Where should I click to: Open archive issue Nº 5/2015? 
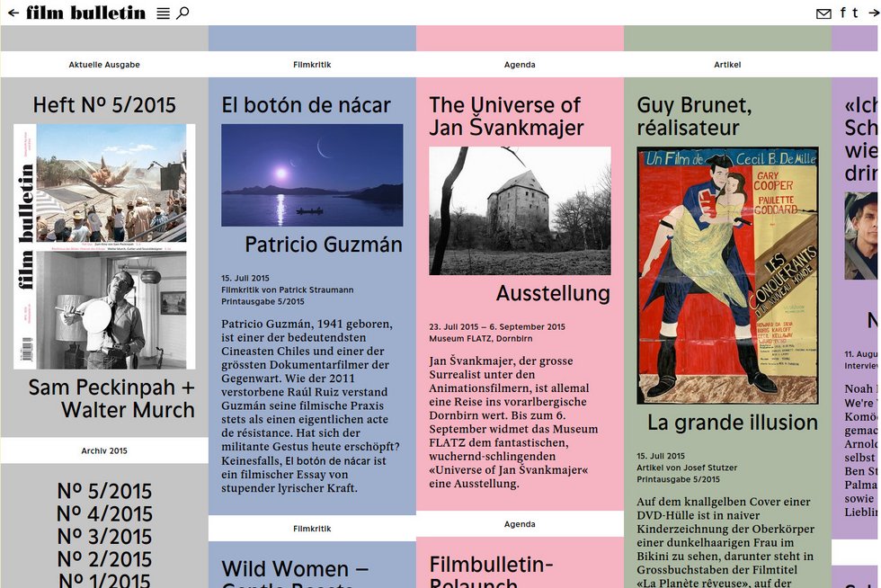click(x=104, y=491)
